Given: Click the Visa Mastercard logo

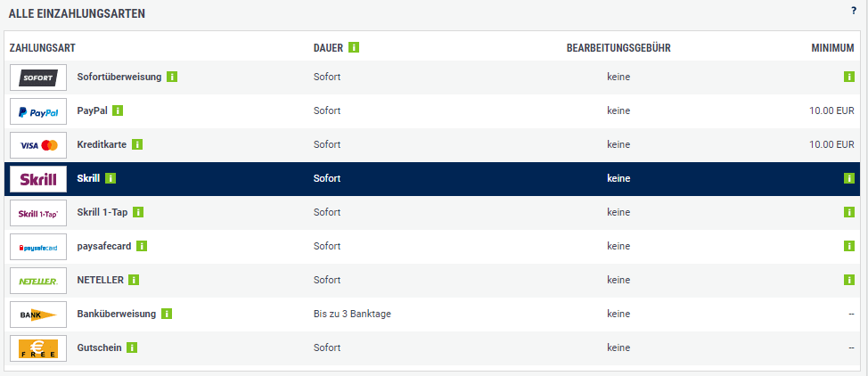Looking at the screenshot, I should [38, 145].
